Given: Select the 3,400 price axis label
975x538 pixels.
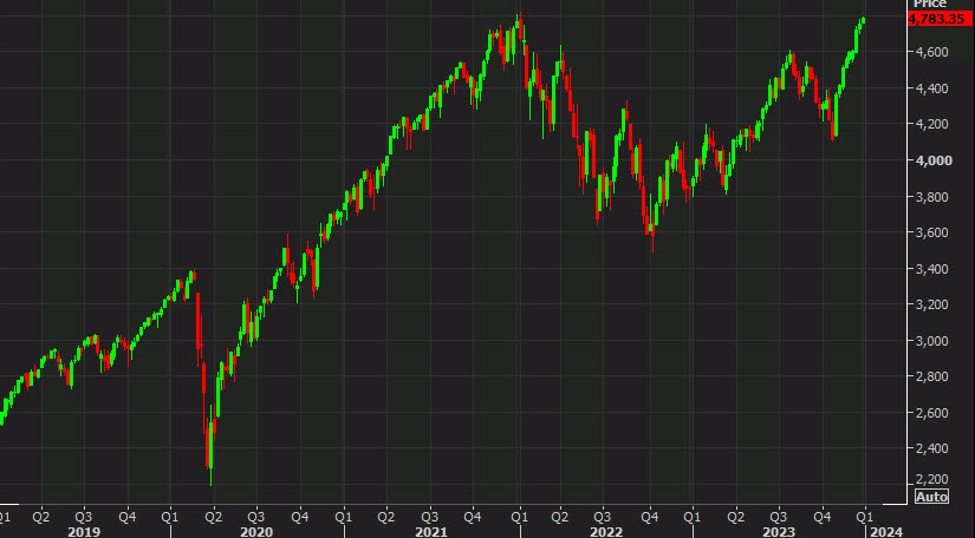Looking at the screenshot, I should pos(931,269).
